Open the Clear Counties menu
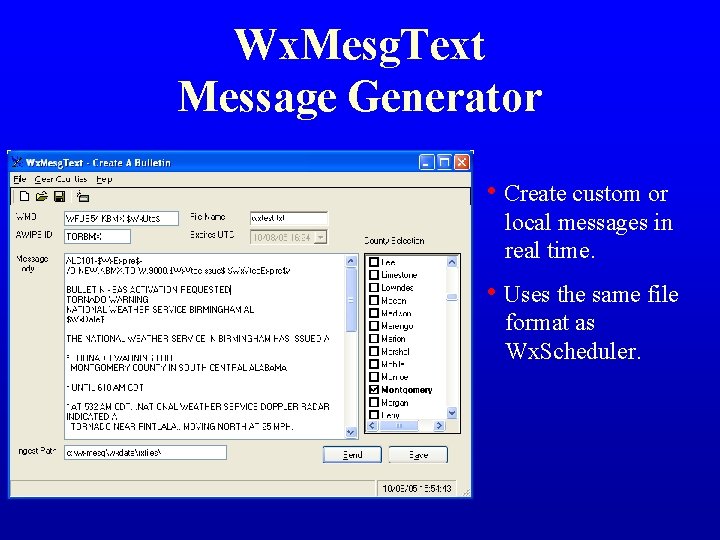The image size is (720, 540). (61, 179)
